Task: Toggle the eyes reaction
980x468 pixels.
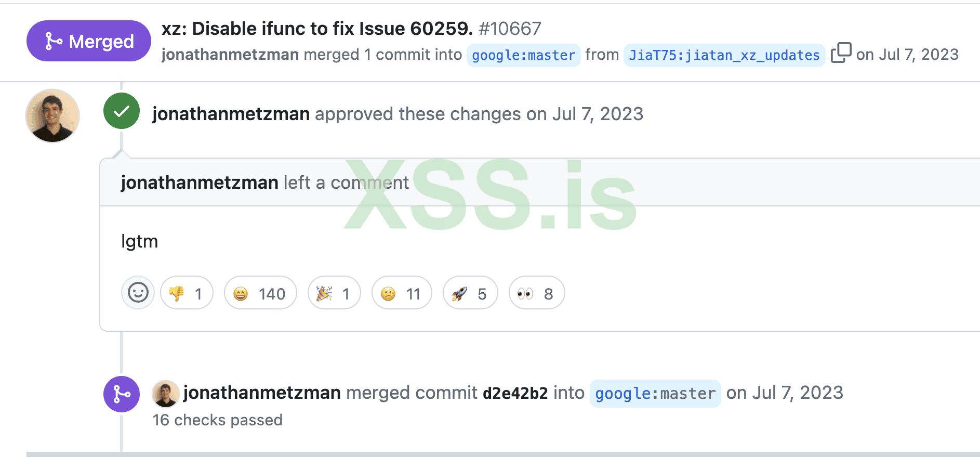Action: point(536,293)
